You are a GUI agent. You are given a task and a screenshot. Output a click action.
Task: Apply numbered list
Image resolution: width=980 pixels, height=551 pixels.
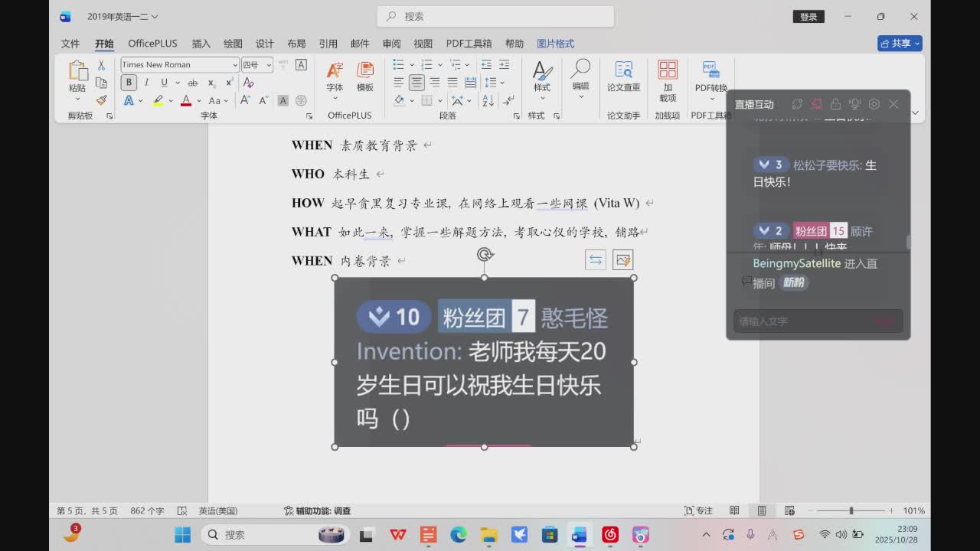pos(426,64)
